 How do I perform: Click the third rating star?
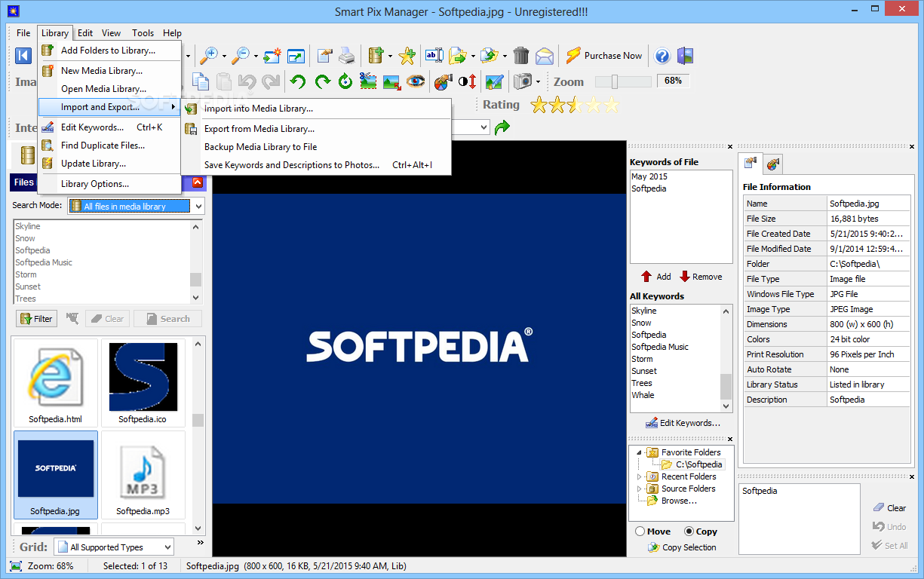click(575, 105)
